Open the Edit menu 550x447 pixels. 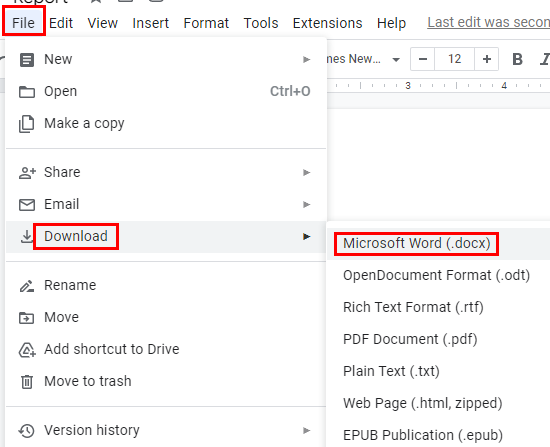(x=61, y=23)
